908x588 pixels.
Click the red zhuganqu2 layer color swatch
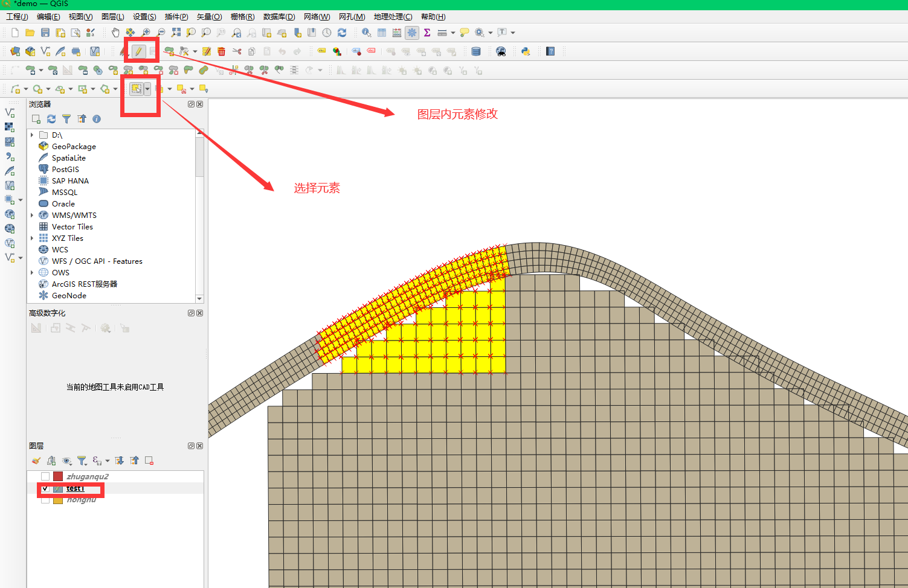point(58,477)
